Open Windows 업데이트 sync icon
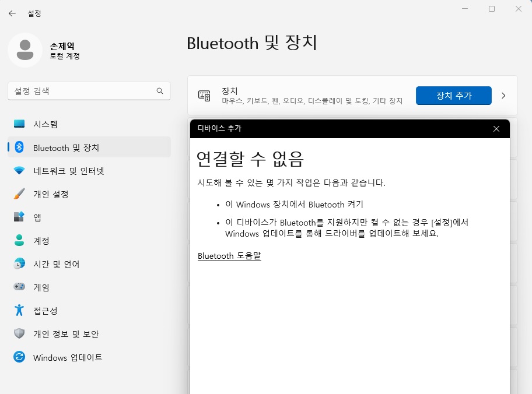Screen dimensions: 532x394 [x=19, y=357]
